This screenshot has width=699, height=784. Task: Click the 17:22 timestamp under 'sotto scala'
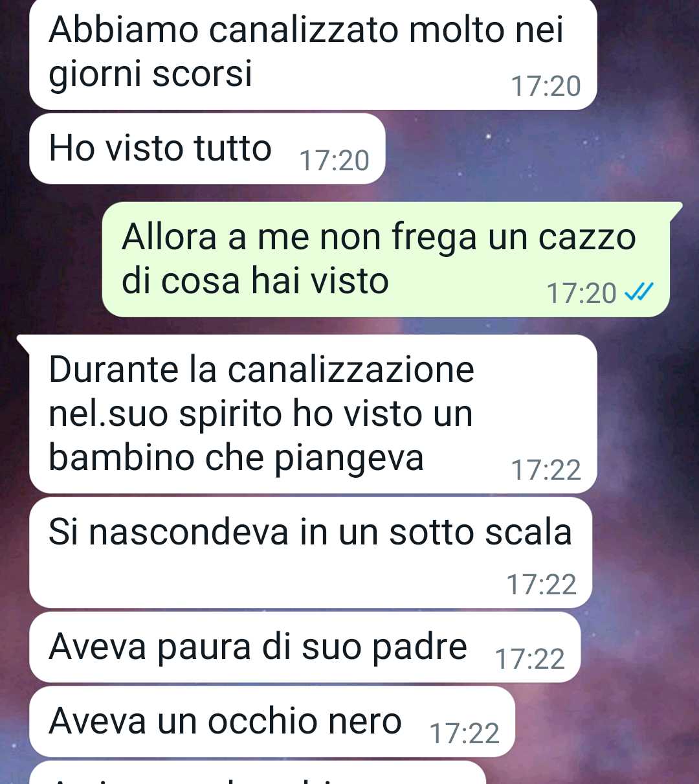541,585
